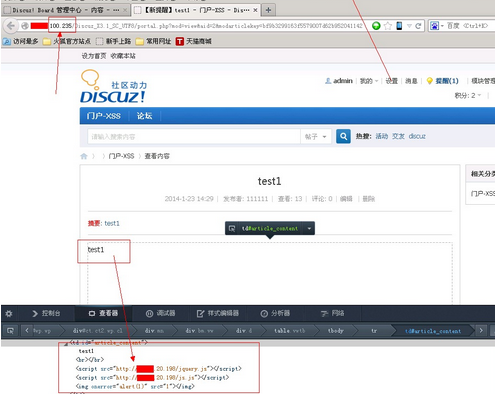
Task: Expand the 积分: 2 dropdown
Action: point(468,96)
